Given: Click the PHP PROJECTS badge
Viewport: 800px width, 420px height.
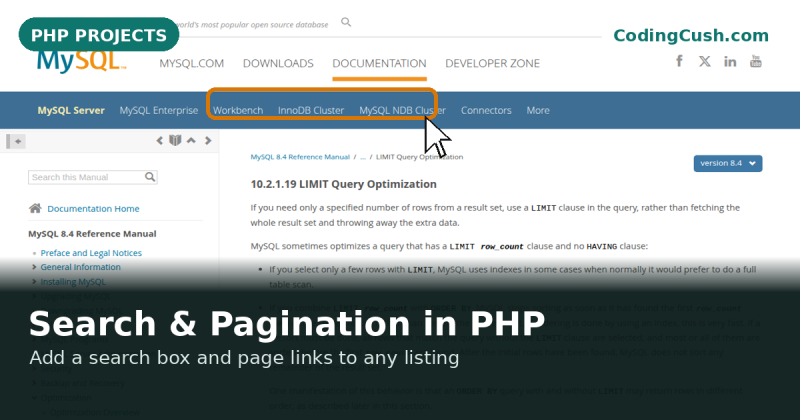Looking at the screenshot, I should click(x=99, y=35).
